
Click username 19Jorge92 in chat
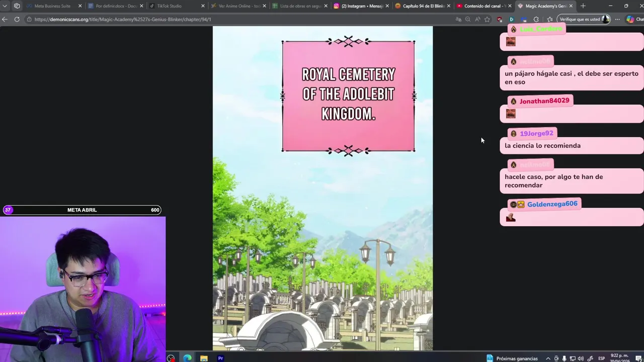click(x=536, y=133)
